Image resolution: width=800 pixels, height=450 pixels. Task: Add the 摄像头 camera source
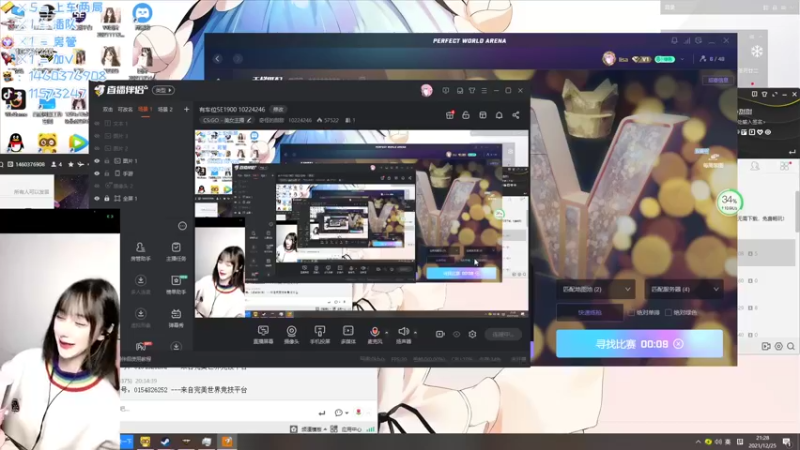[x=291, y=335]
